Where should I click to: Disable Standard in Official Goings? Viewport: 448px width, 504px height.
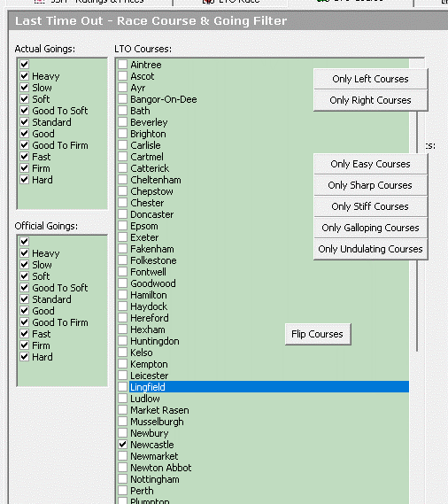point(25,299)
